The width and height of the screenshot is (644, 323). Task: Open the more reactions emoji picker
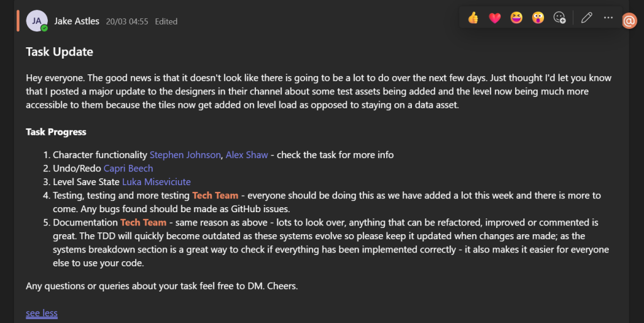(560, 18)
